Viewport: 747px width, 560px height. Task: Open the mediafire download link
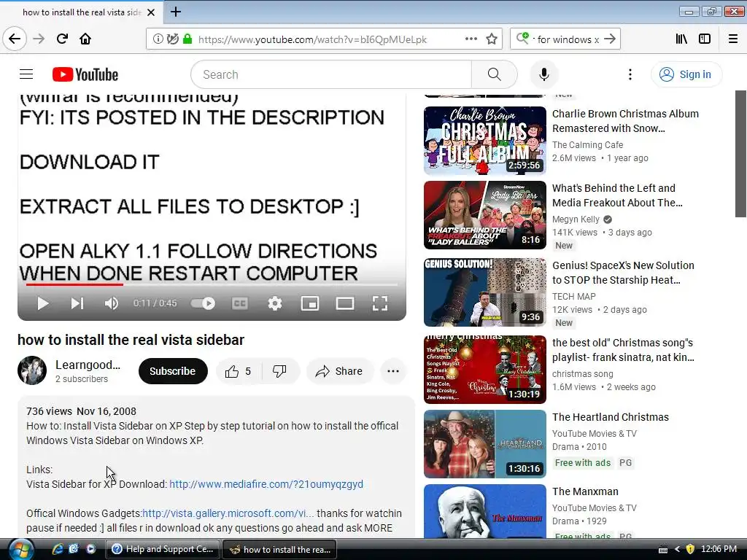click(266, 484)
